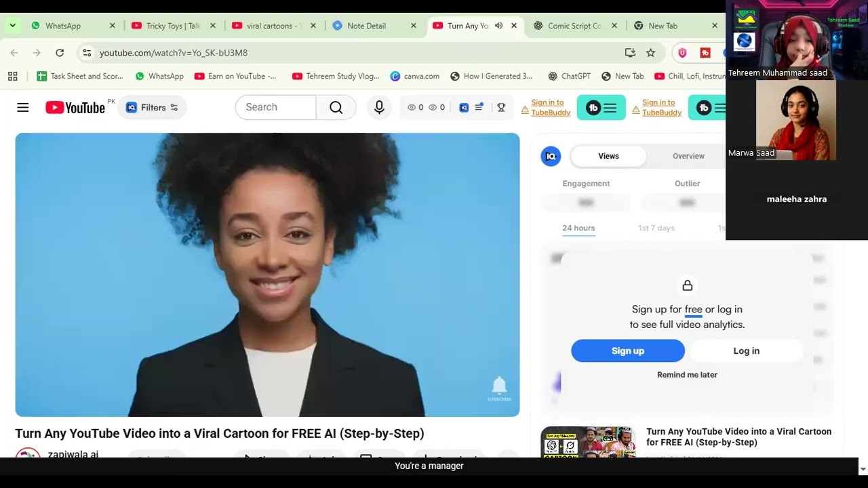Close the viral cartoons tab
Viewport: 868px width, 488px height.
(313, 26)
